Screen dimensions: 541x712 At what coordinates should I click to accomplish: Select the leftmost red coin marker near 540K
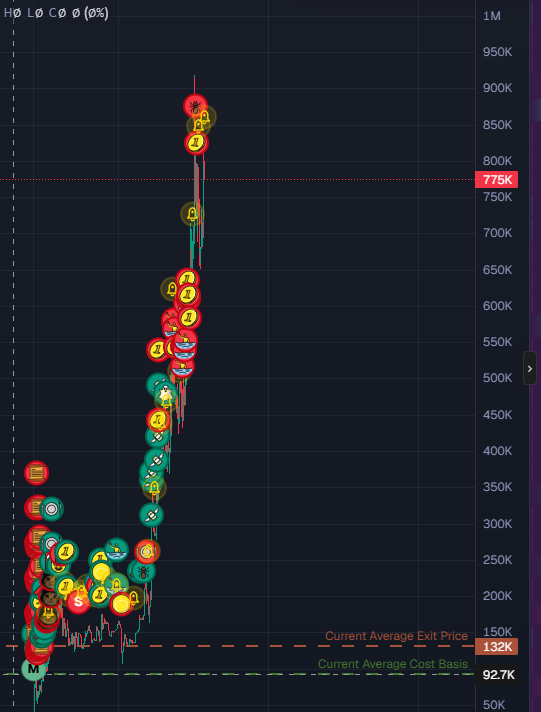(x=158, y=350)
